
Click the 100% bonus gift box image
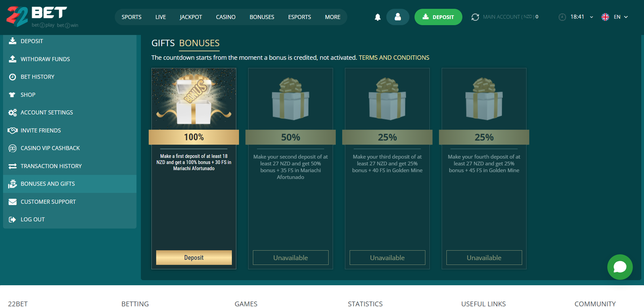tap(194, 99)
